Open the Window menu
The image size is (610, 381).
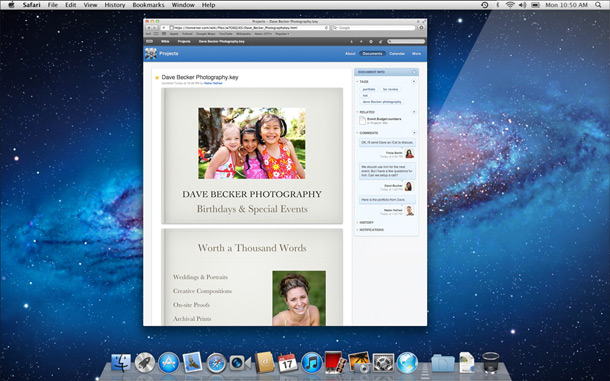click(183, 5)
